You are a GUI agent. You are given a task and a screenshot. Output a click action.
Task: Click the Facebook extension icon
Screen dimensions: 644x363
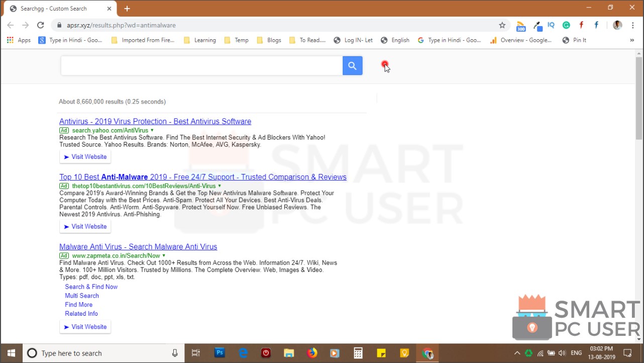coord(596,25)
